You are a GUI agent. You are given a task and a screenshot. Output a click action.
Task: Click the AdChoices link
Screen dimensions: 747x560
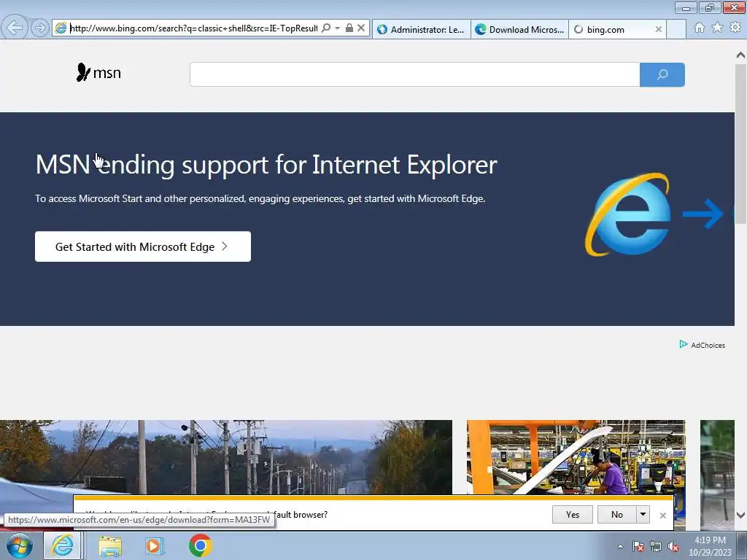click(x=703, y=345)
